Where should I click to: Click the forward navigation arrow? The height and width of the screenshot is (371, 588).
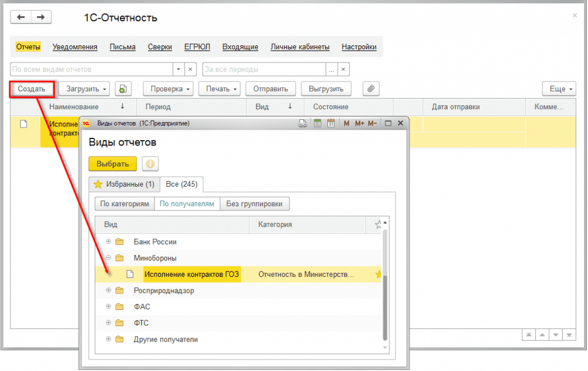point(40,17)
